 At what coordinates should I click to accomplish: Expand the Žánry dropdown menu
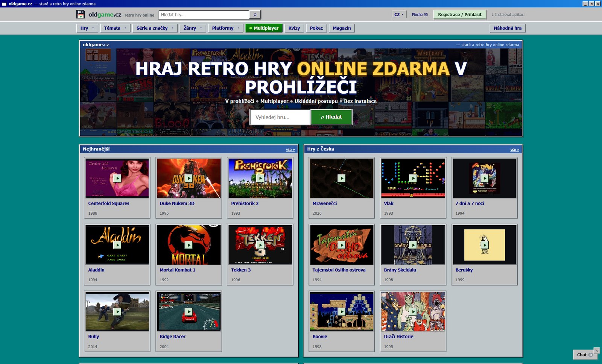(193, 28)
